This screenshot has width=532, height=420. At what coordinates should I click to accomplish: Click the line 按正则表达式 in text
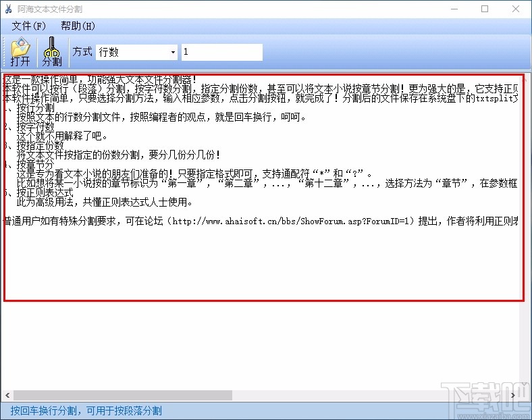(45, 192)
